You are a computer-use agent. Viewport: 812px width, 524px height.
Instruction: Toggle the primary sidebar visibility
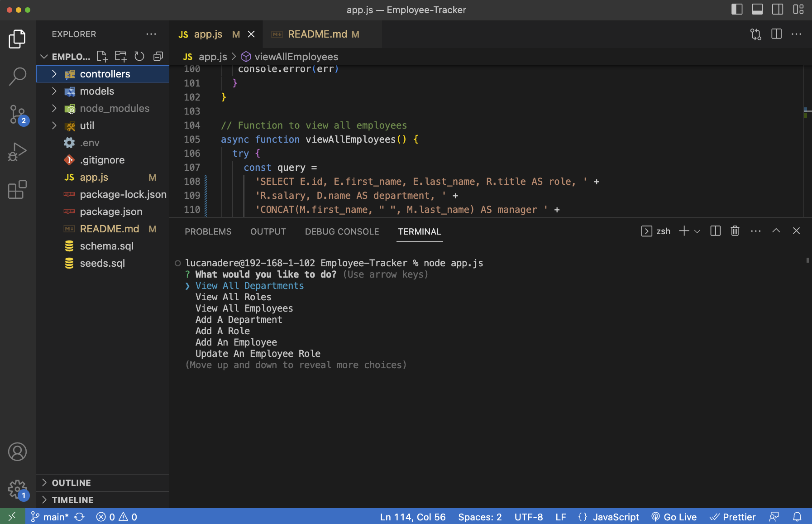click(737, 9)
